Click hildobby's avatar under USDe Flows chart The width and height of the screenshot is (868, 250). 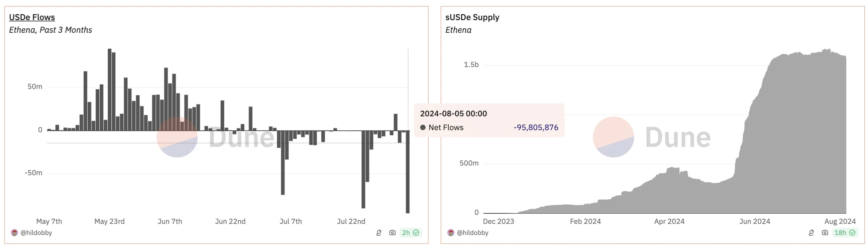(14, 233)
